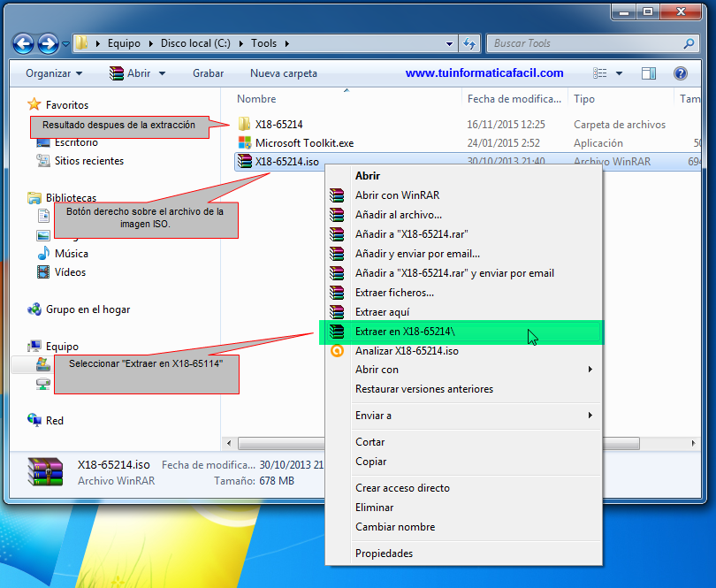This screenshot has height=588, width=716.
Task: Choose Copiar in context menu
Action: point(463,462)
